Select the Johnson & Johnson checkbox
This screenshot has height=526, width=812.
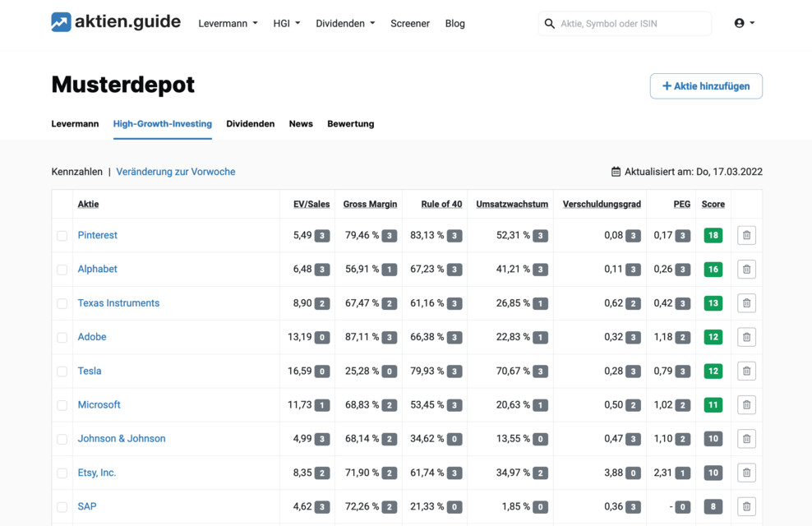pyautogui.click(x=62, y=440)
